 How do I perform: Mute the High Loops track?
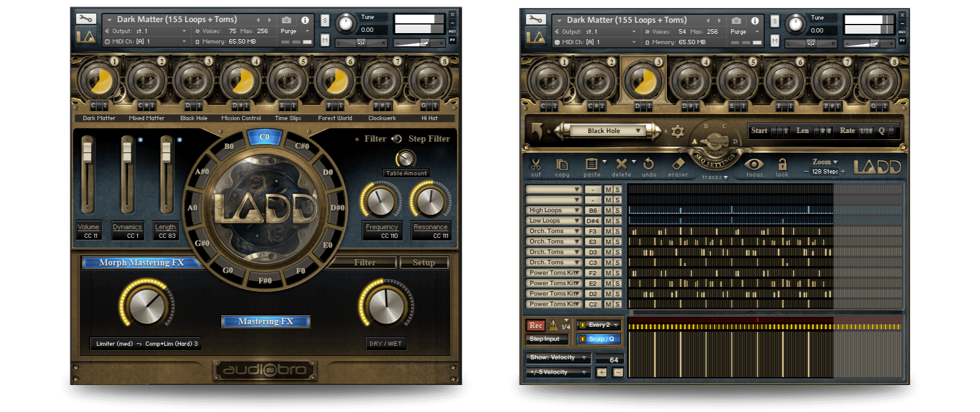coord(608,210)
